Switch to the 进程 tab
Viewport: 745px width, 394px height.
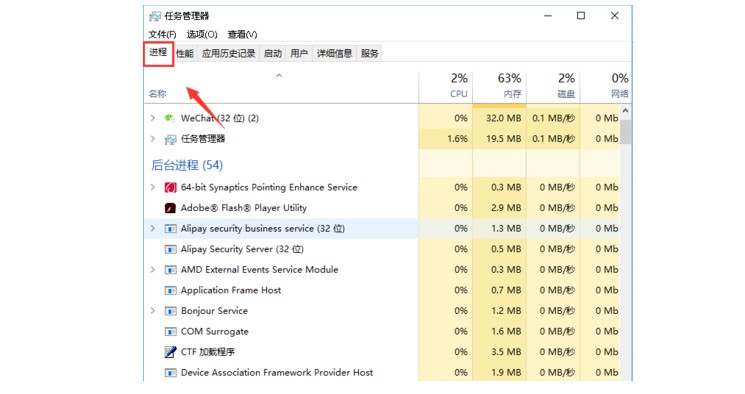pos(158,53)
